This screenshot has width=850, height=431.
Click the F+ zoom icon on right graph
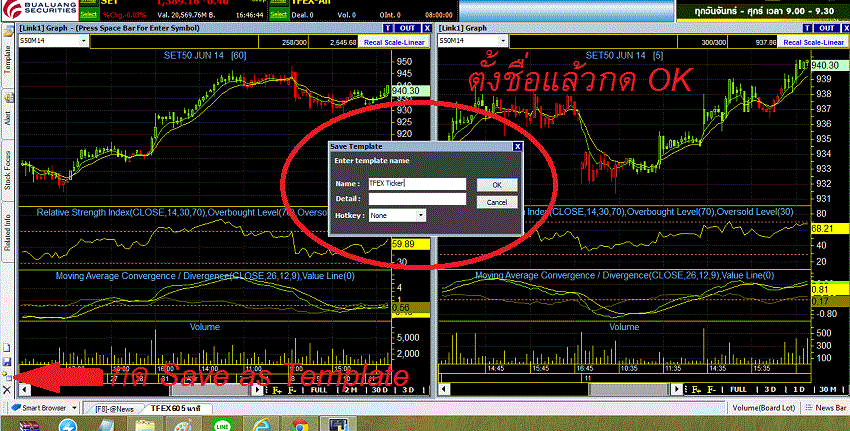click(697, 389)
